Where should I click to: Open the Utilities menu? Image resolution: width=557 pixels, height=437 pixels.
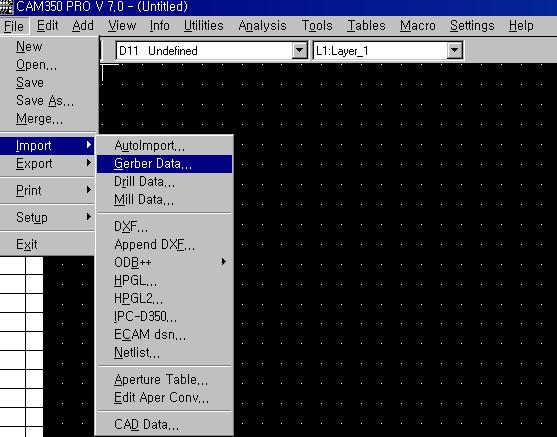click(204, 26)
